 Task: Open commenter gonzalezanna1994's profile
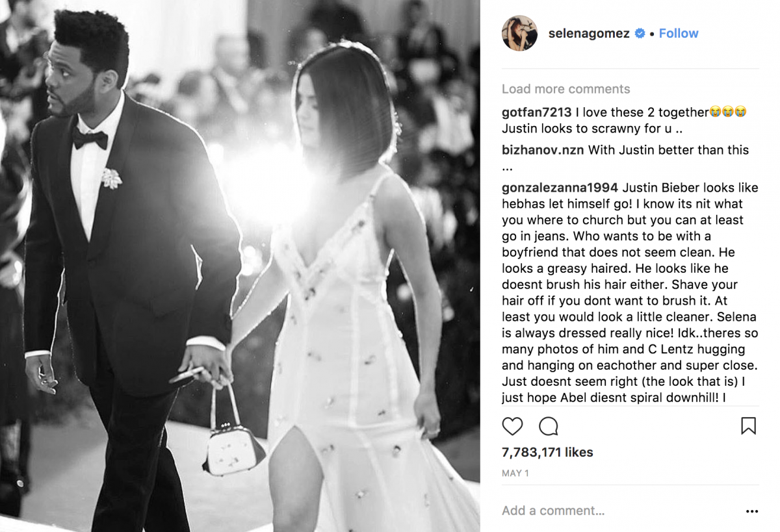pos(560,188)
